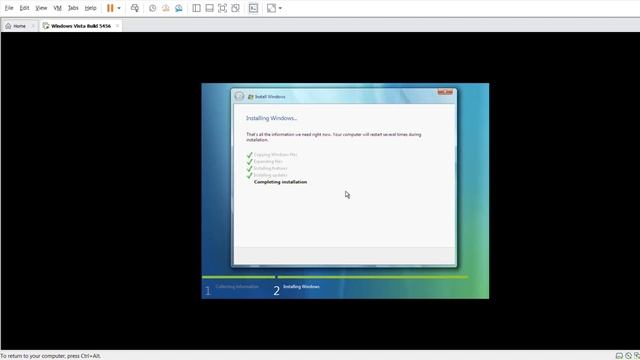Open the File menu
Viewport: 640px width, 360px height.
[x=9, y=8]
